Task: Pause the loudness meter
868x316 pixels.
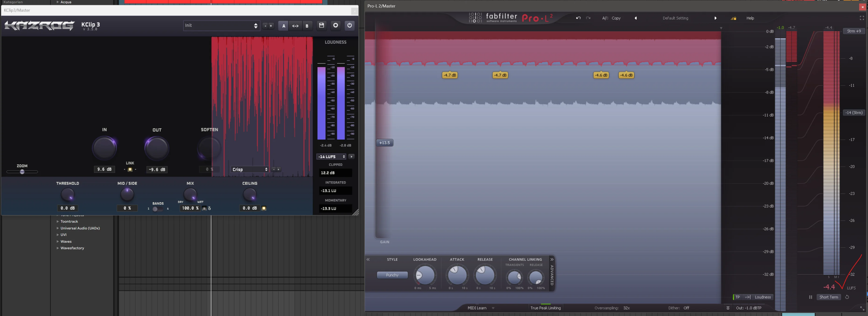Action: pyautogui.click(x=810, y=297)
